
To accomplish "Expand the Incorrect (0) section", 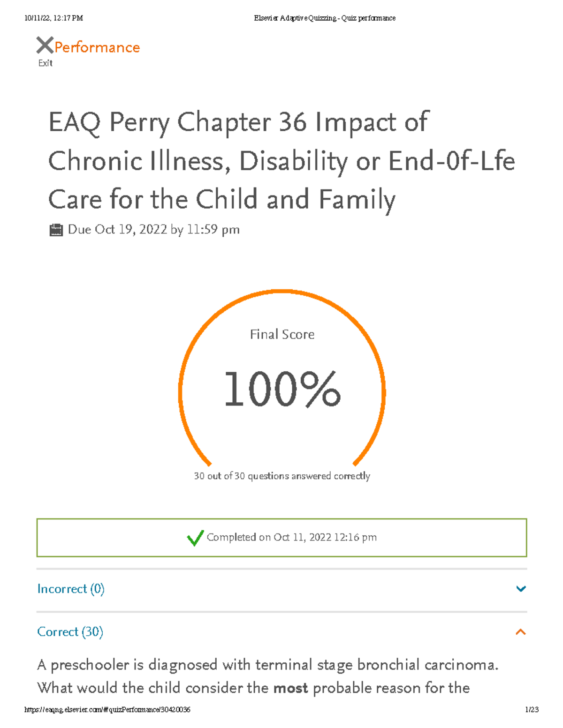I will (70, 588).
